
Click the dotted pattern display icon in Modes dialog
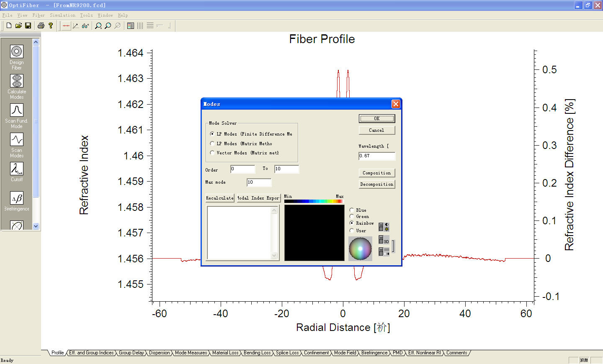[384, 251]
